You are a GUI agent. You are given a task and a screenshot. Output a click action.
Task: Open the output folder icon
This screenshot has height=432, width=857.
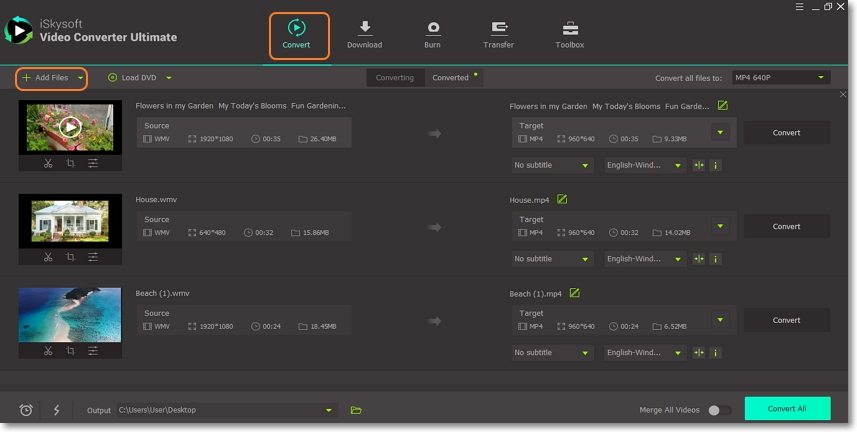click(x=356, y=410)
